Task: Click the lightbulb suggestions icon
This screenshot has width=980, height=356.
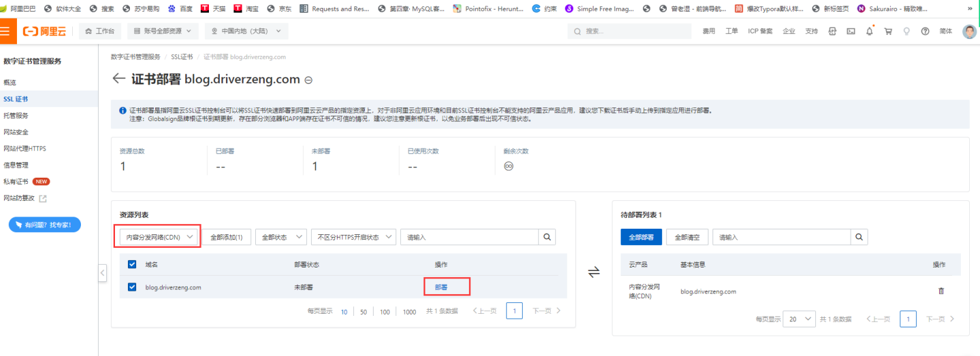Action: pyautogui.click(x=906, y=31)
